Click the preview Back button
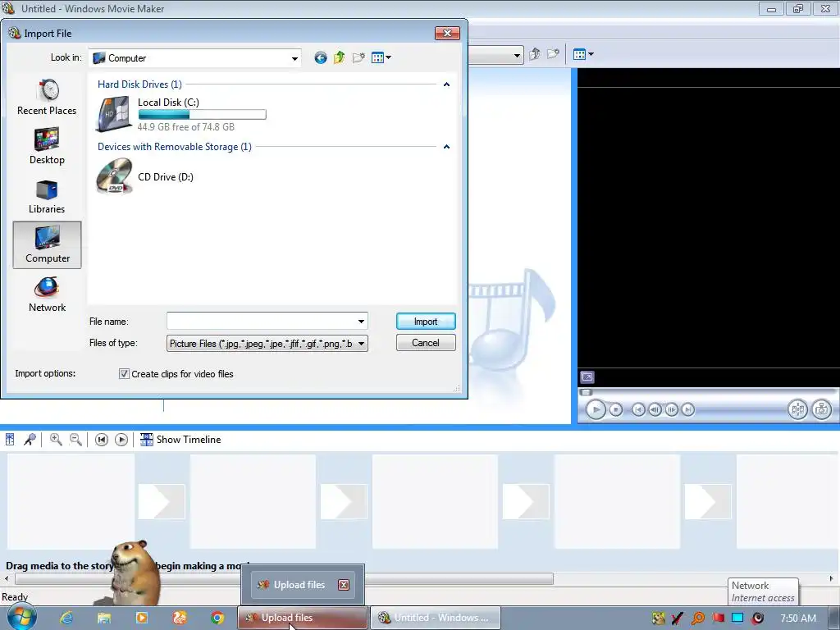Screen dimensions: 840x630 tap(638, 410)
